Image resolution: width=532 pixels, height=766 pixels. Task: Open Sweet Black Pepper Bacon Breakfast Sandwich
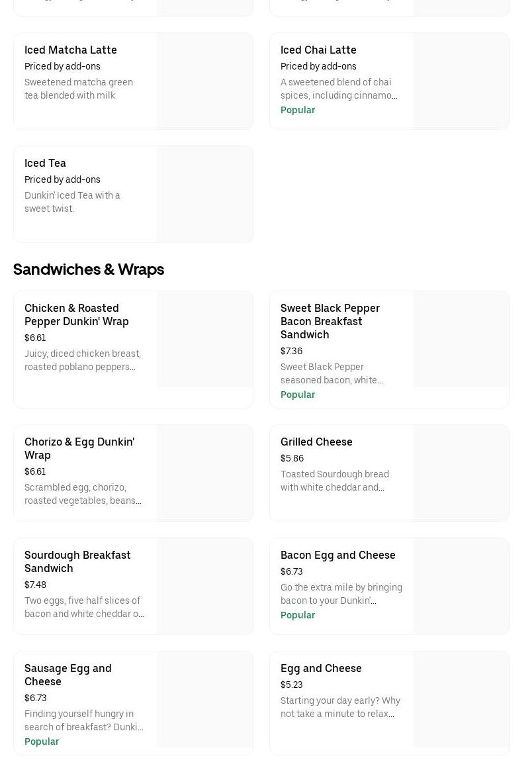coord(330,321)
